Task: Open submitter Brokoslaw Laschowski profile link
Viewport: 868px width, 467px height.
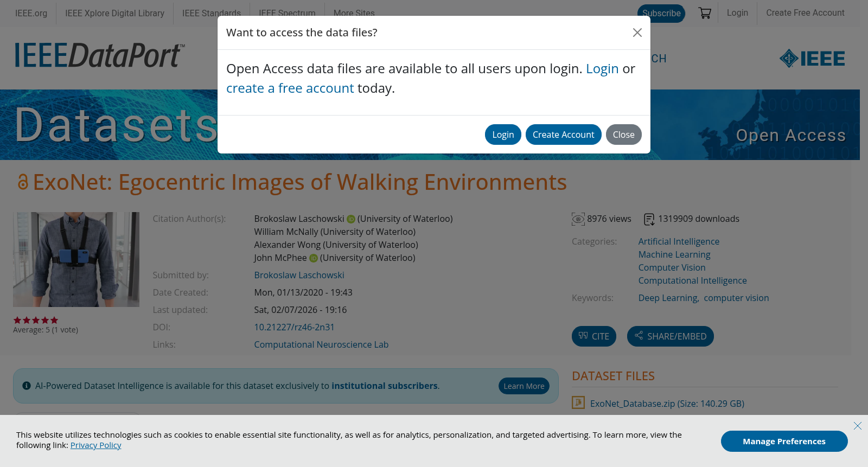Action: tap(299, 275)
